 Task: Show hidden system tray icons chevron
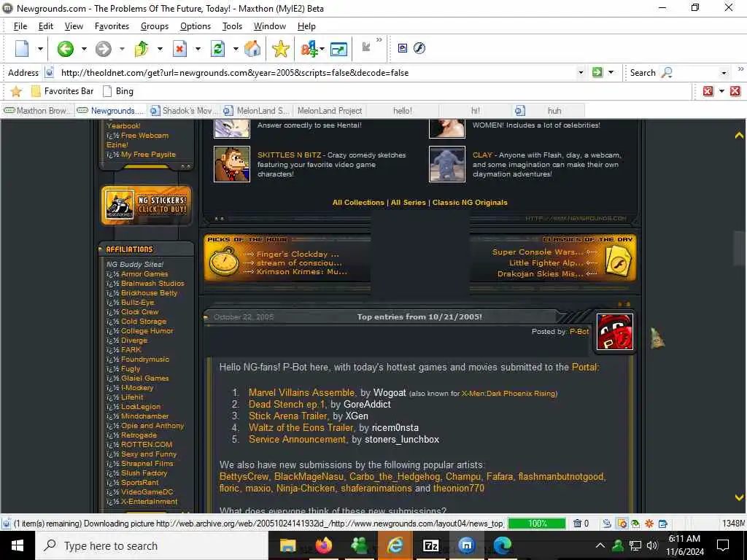[x=600, y=545]
